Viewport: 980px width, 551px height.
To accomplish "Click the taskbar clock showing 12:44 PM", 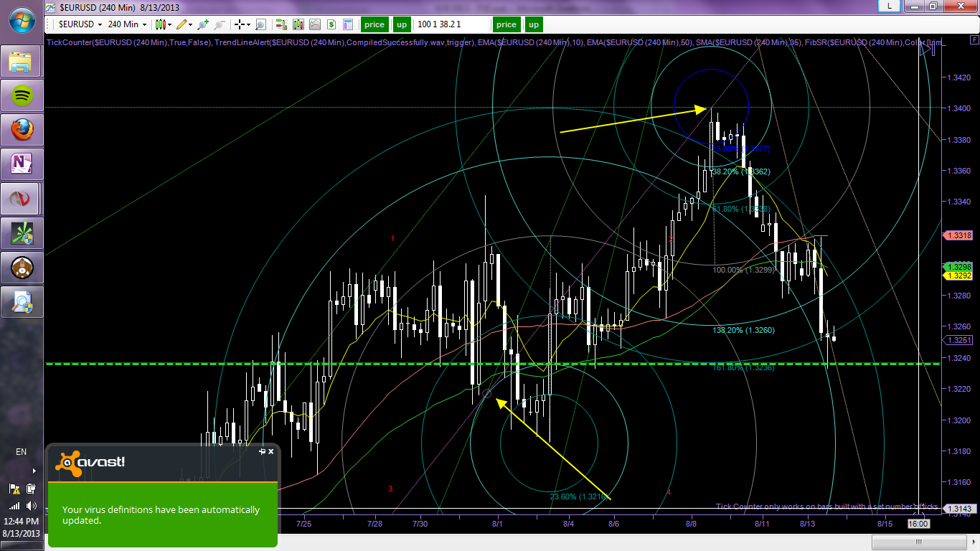I will [x=22, y=521].
